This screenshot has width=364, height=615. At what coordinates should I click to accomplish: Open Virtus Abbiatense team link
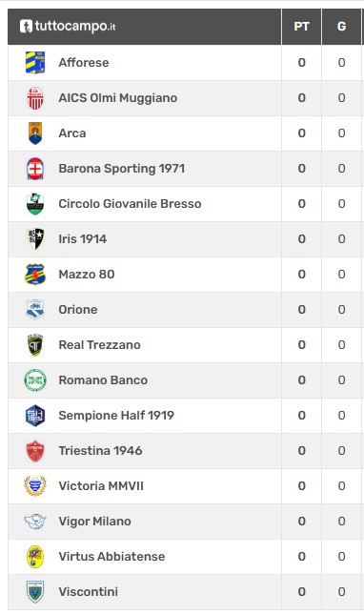point(111,557)
